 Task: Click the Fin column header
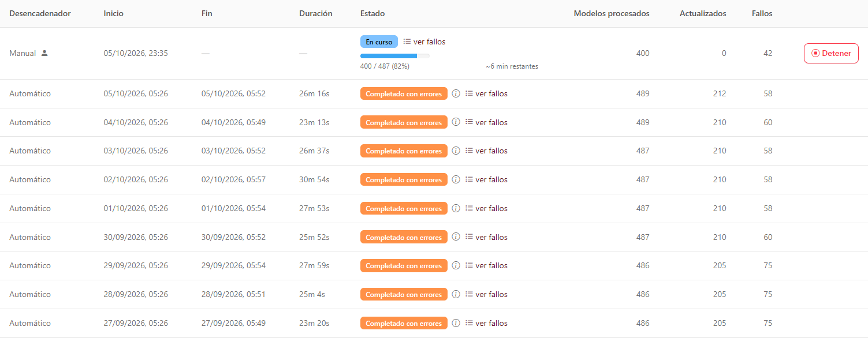(x=207, y=13)
